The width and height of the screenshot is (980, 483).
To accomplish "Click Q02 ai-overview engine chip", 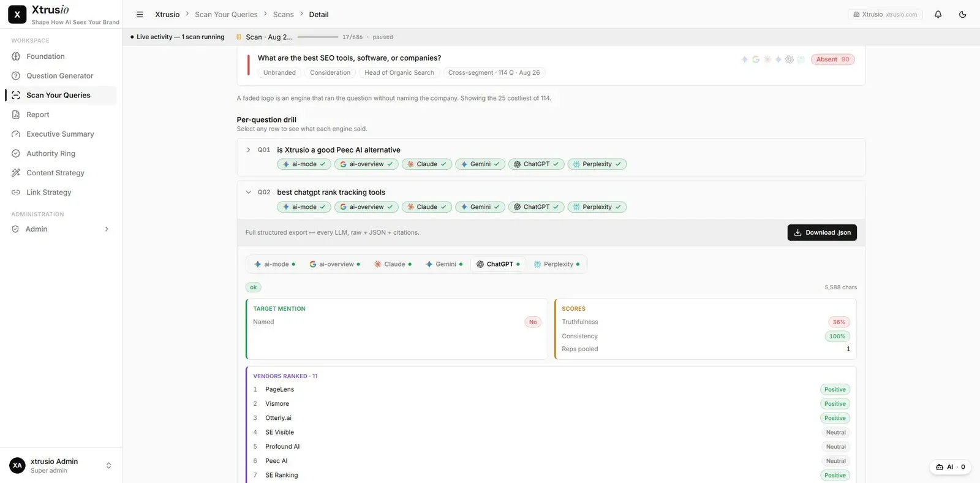I will pos(366,207).
